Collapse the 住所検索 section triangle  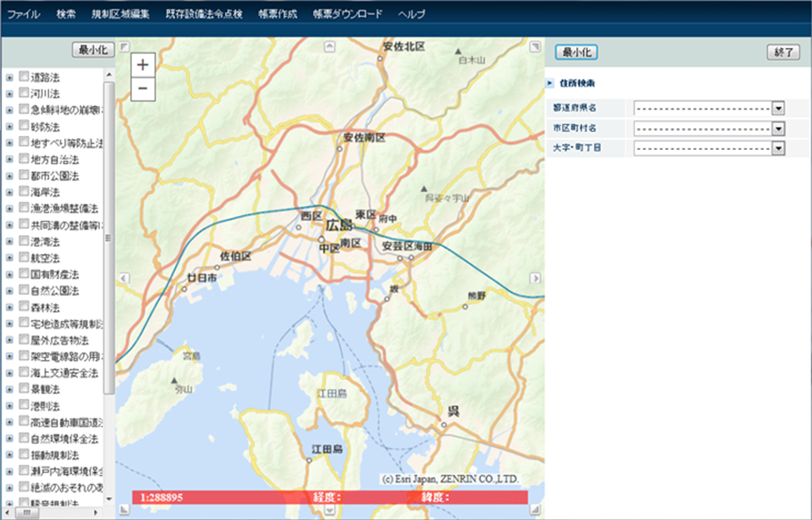[x=550, y=83]
